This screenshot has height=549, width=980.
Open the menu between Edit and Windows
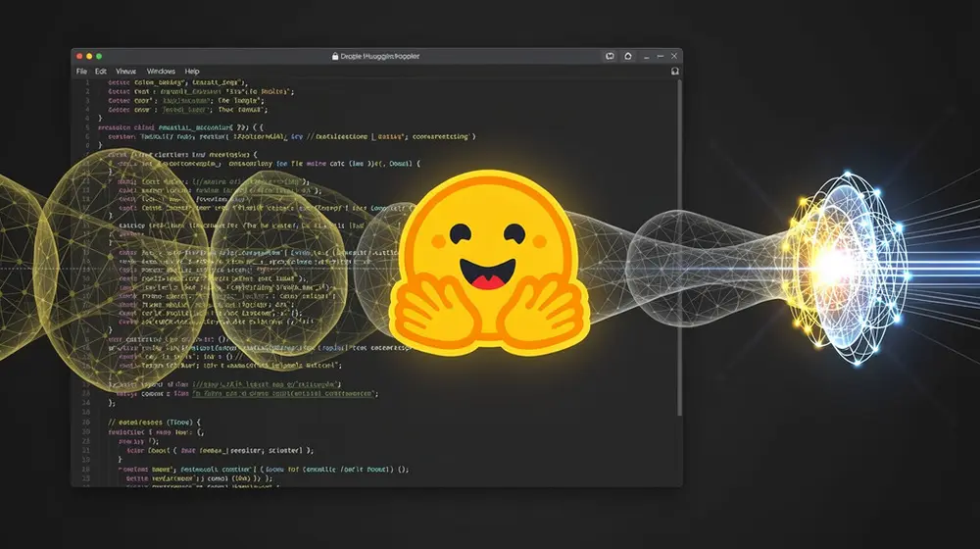coord(125,72)
